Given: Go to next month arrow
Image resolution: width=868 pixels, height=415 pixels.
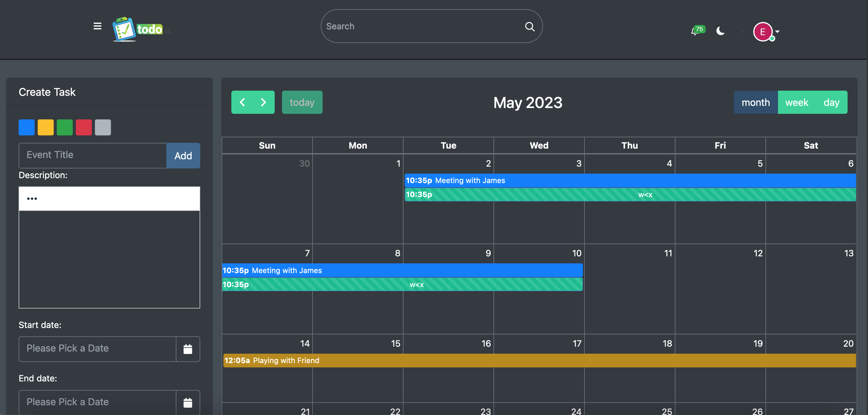Looking at the screenshot, I should pos(263,103).
